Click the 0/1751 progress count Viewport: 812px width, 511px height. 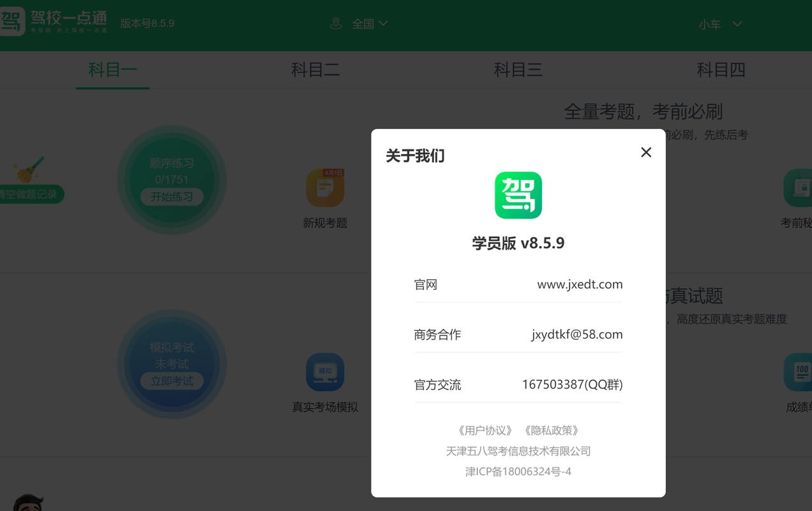click(172, 179)
